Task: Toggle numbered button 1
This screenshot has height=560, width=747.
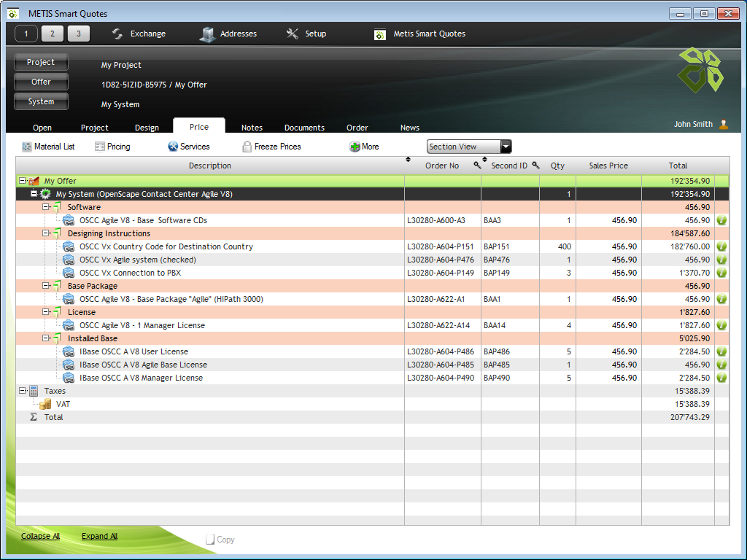Action: [x=26, y=34]
